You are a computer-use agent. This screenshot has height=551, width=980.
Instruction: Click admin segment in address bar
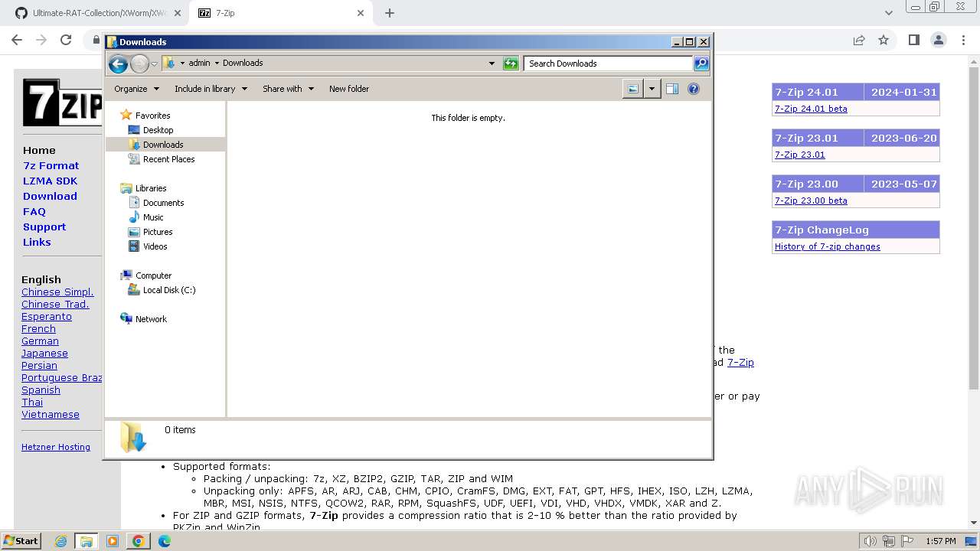[199, 64]
